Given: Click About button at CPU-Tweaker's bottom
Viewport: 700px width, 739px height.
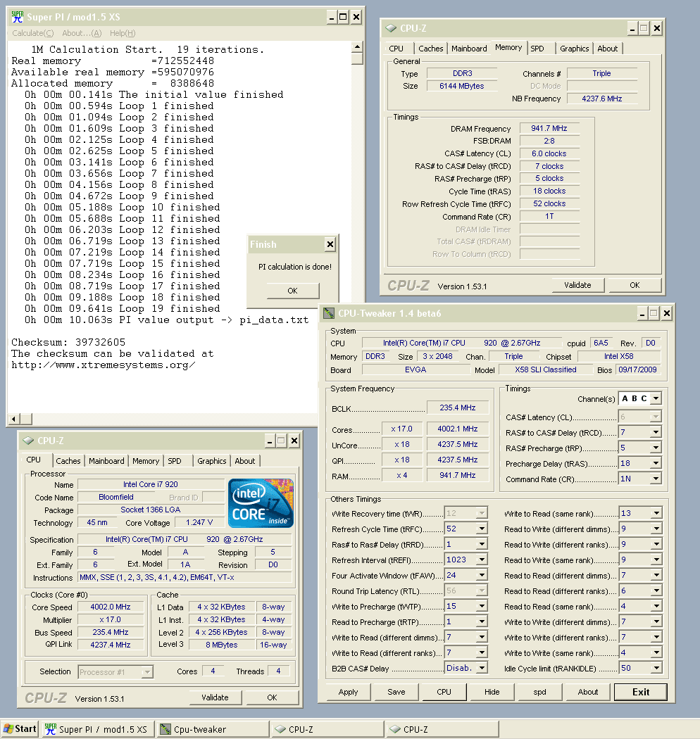Looking at the screenshot, I should (x=588, y=692).
